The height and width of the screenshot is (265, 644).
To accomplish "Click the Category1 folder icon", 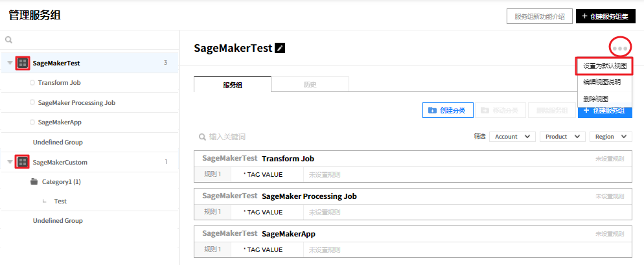I will 34,182.
